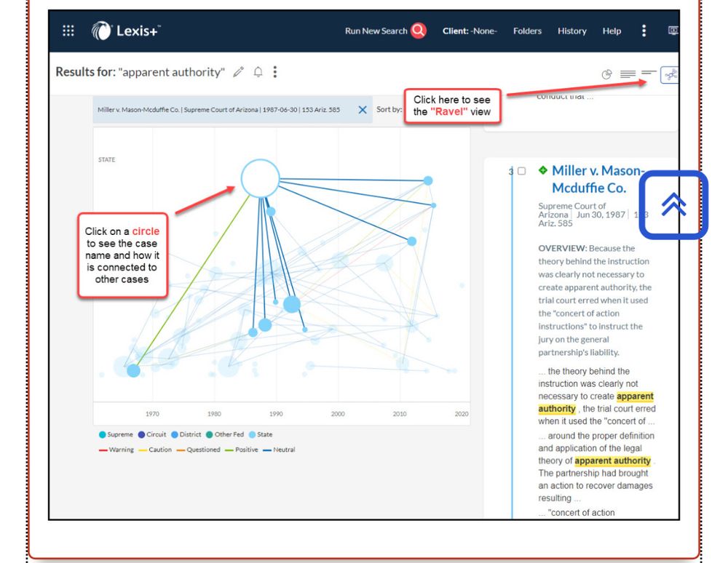Image resolution: width=728 pixels, height=563 pixels.
Task: Click the Other Fed legend dot
Action: pyautogui.click(x=210, y=434)
